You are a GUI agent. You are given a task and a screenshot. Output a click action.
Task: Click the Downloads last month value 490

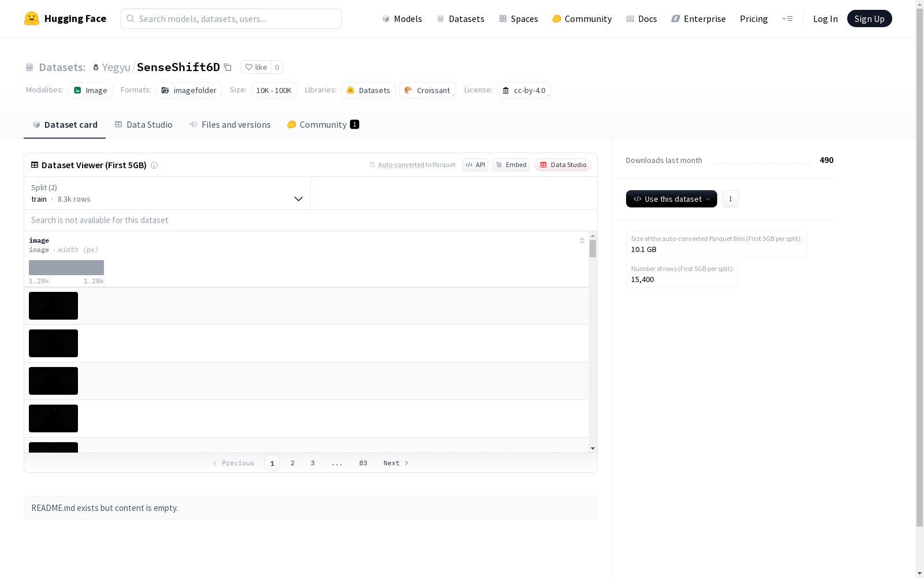(x=826, y=160)
